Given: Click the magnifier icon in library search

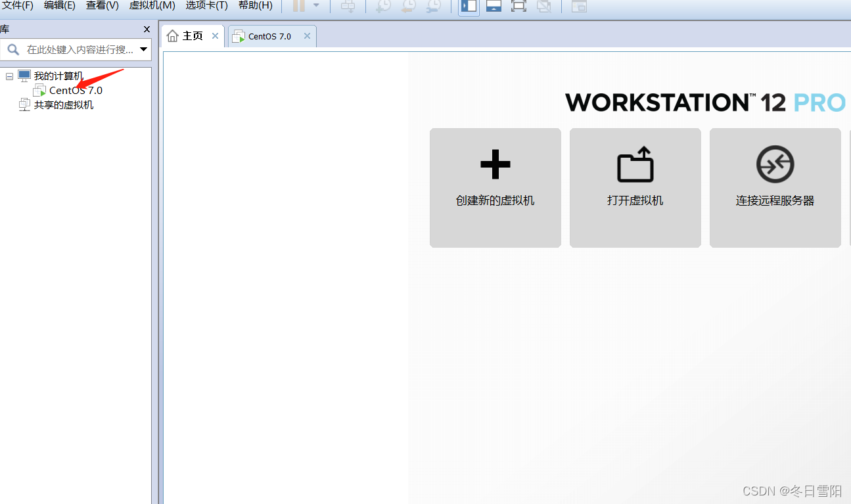Looking at the screenshot, I should coord(13,49).
